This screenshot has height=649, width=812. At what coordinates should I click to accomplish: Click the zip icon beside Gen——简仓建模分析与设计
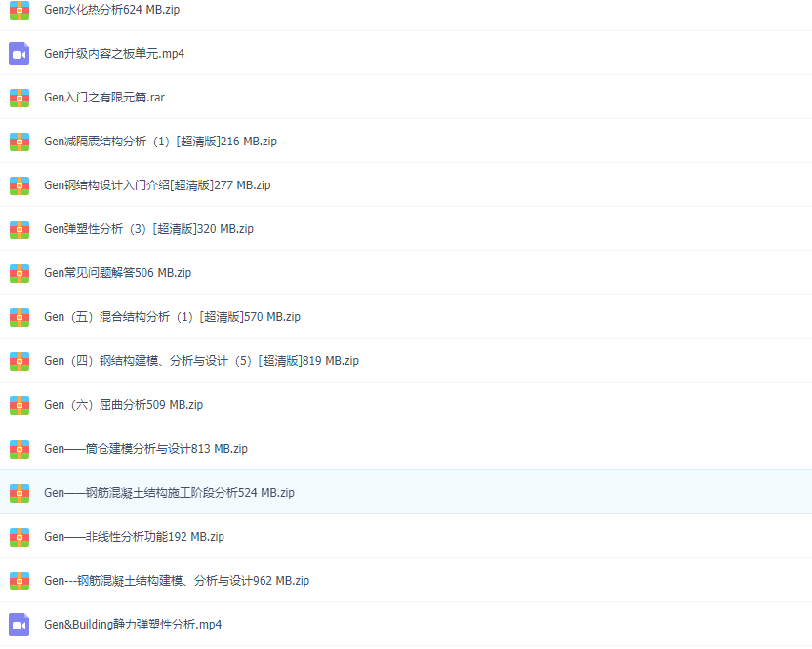(x=19, y=449)
